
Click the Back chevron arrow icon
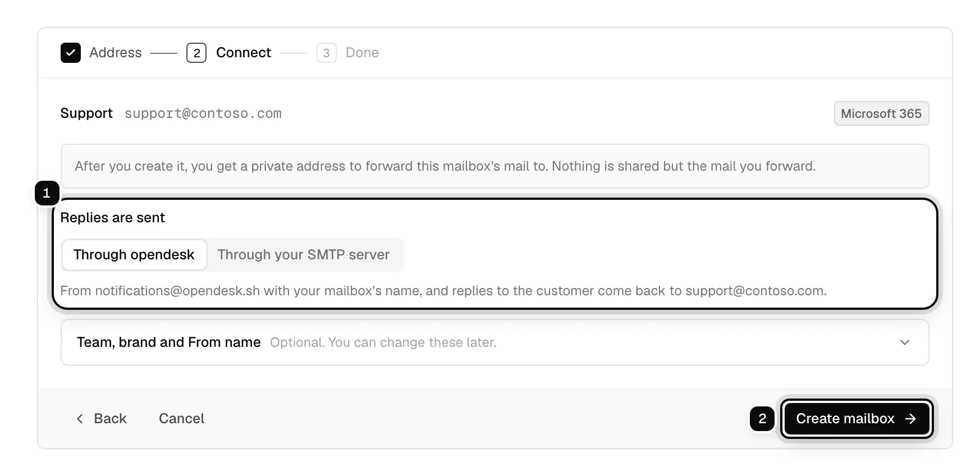80,419
